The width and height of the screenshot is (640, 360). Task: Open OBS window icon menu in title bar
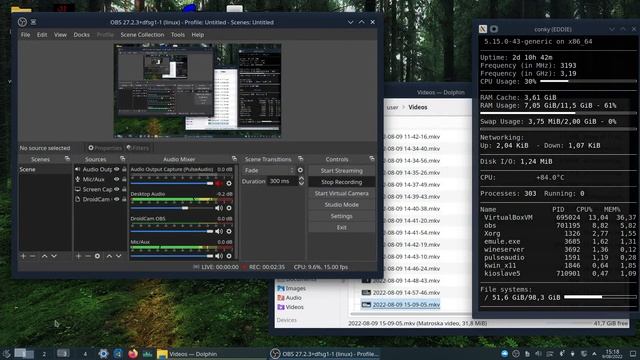click(x=22, y=22)
